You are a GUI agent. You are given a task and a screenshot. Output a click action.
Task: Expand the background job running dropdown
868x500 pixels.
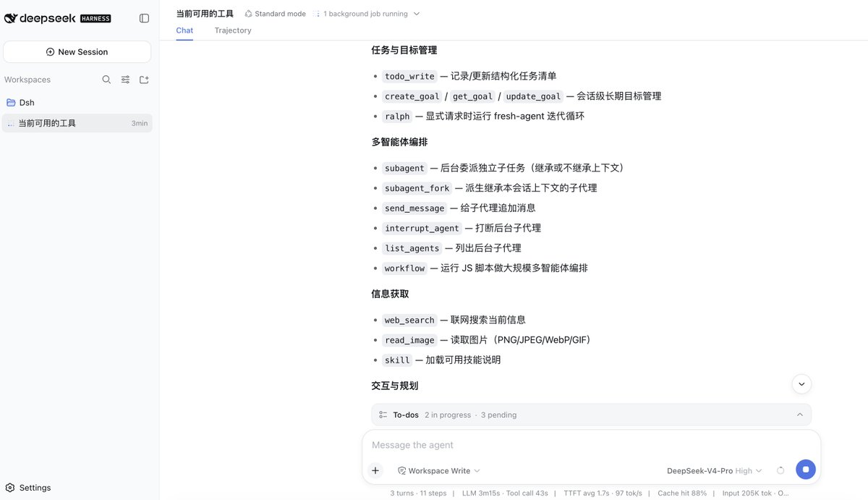click(x=367, y=14)
